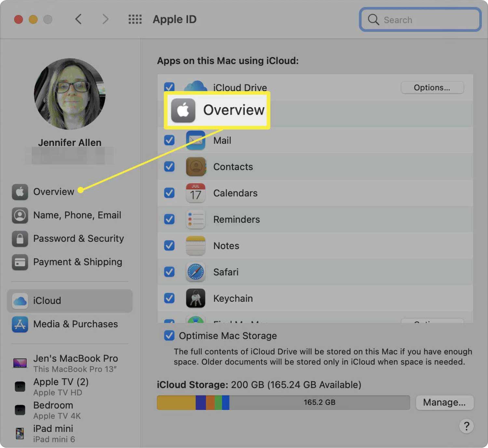The width and height of the screenshot is (488, 448).
Task: Click the iCloud Drive label
Action: pos(240,87)
